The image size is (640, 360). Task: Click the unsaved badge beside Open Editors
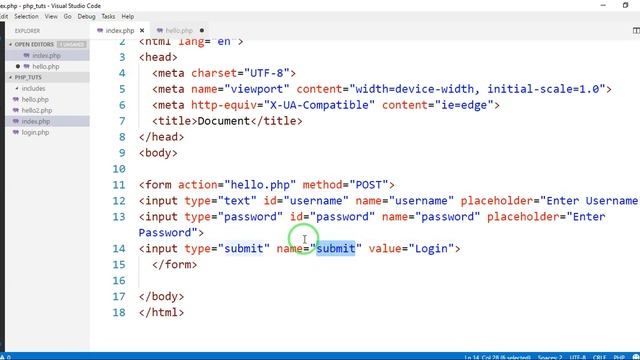(x=71, y=44)
